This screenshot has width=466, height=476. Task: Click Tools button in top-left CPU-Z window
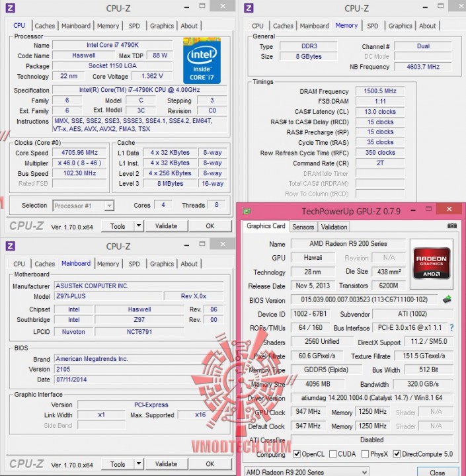coord(118,226)
